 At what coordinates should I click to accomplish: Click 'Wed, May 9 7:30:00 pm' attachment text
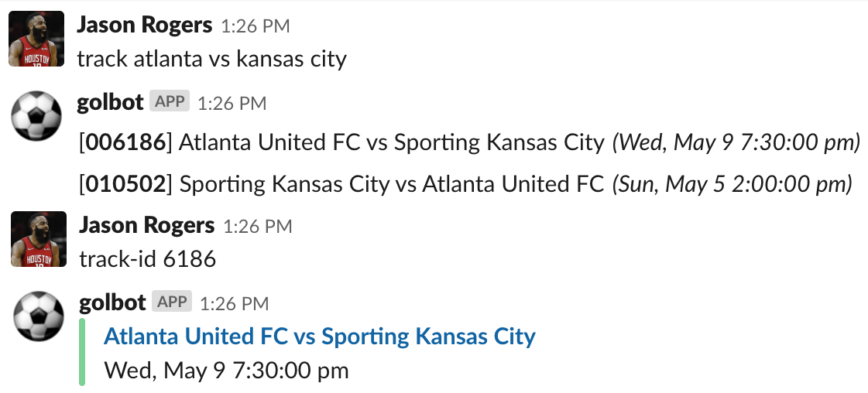coord(226,371)
